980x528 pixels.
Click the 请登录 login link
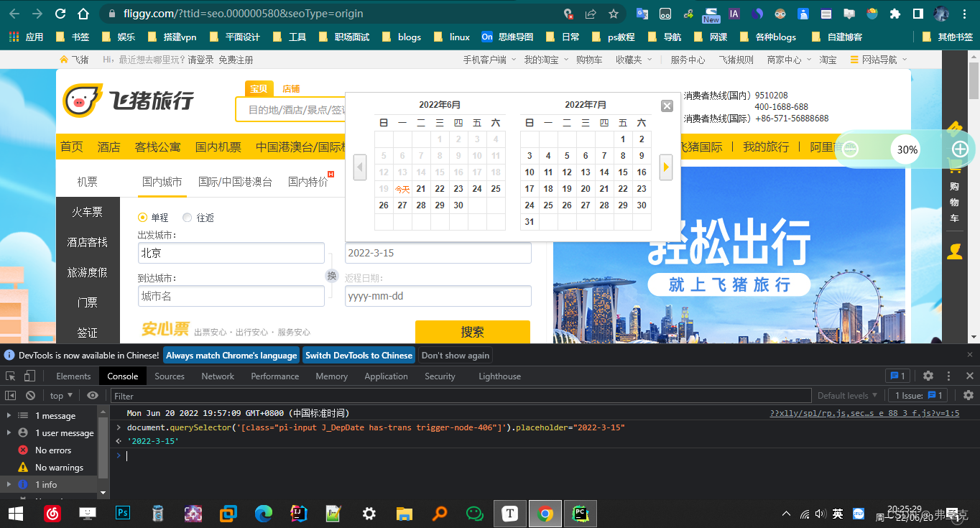(x=201, y=60)
